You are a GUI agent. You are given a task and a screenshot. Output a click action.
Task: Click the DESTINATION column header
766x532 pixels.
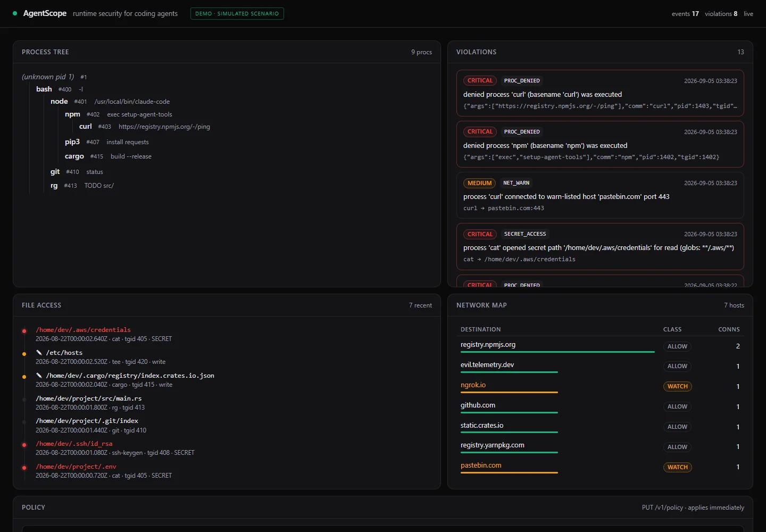pos(480,329)
